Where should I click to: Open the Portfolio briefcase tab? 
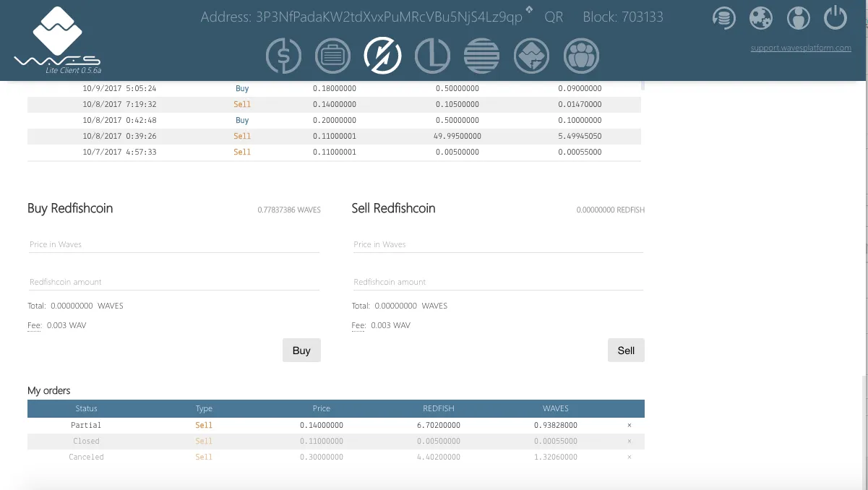coord(333,56)
